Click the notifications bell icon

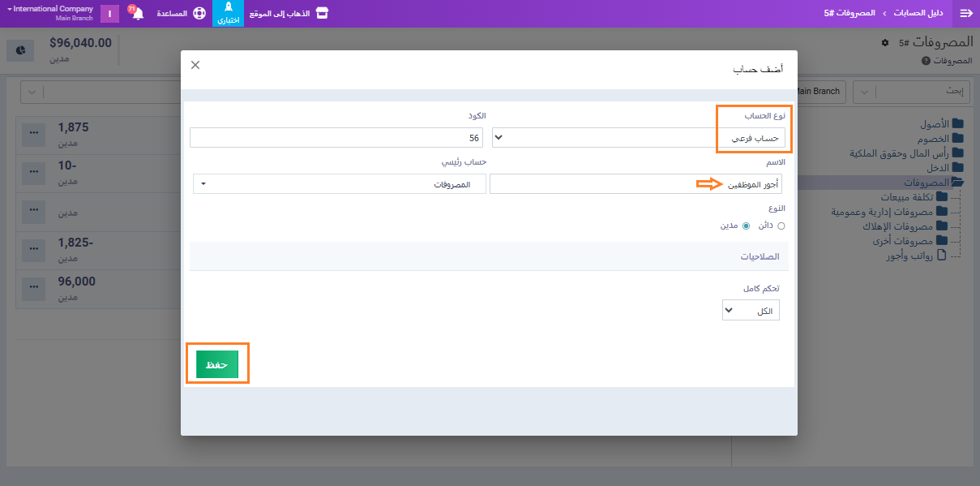(137, 14)
